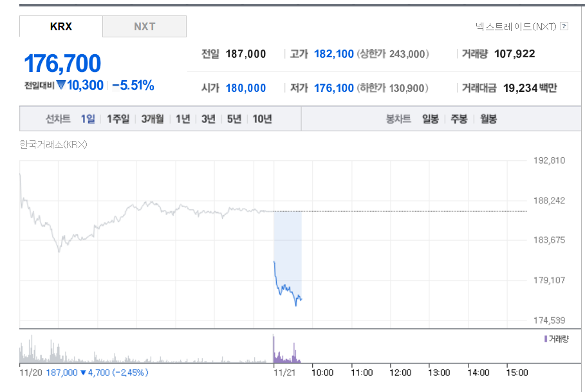Click the 11:00 time axis label
585x392 pixels.
(x=362, y=373)
